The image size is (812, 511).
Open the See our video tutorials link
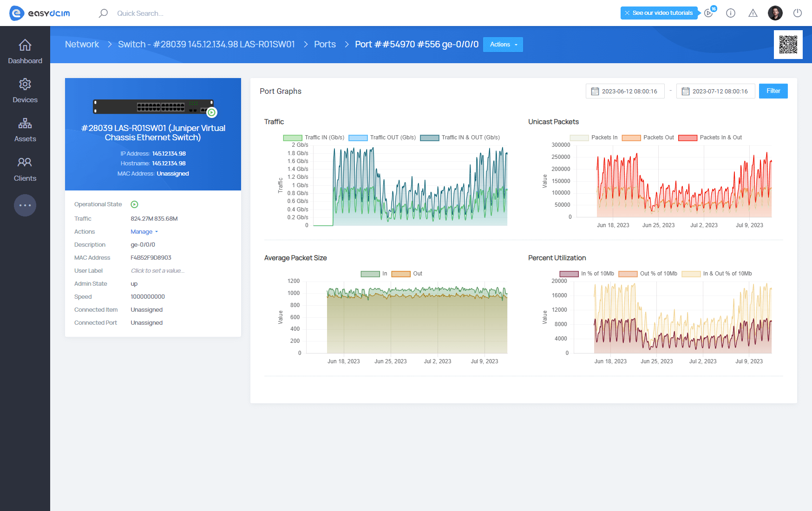[x=662, y=13]
